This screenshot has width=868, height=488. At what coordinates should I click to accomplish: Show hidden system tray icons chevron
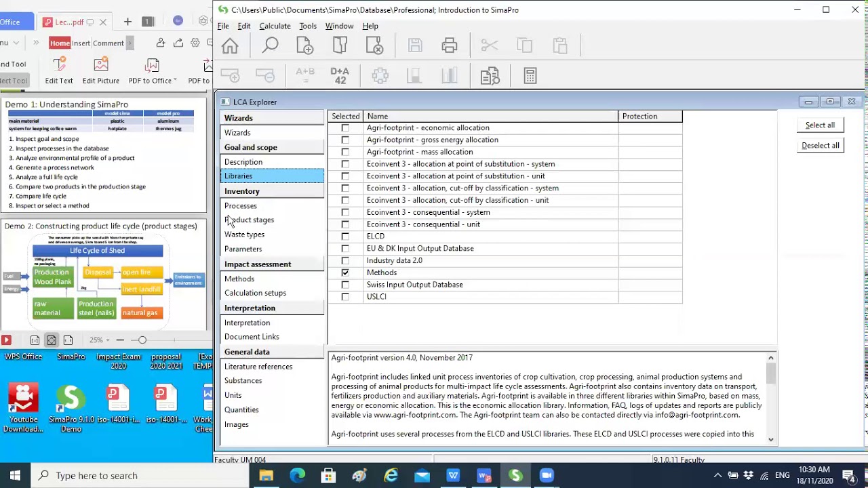[717, 475]
